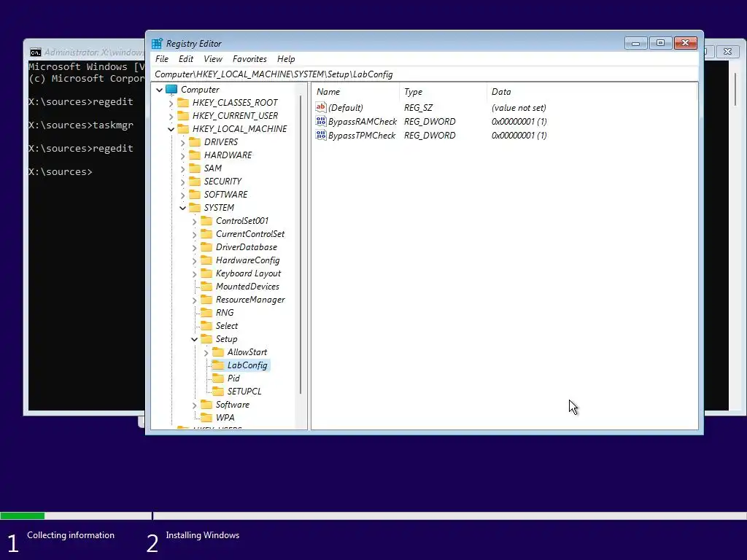Image resolution: width=747 pixels, height=560 pixels.
Task: Open the Favorites menu in Registry Editor
Action: [249, 59]
